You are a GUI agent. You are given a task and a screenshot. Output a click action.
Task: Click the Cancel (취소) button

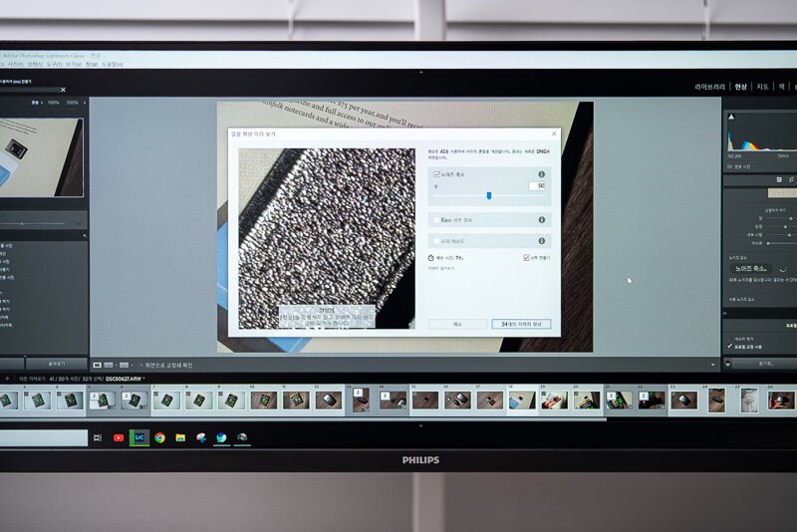pyautogui.click(x=457, y=324)
